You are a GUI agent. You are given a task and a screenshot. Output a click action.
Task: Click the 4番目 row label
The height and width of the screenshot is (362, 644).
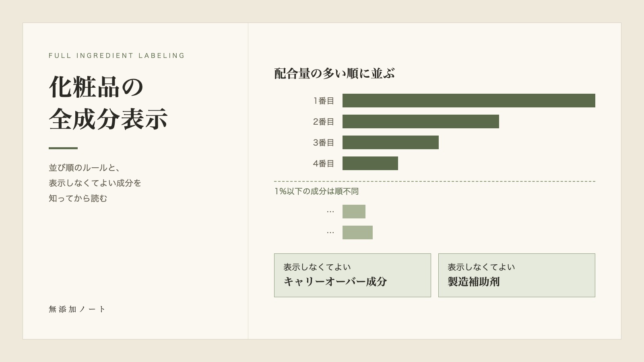coord(324,163)
